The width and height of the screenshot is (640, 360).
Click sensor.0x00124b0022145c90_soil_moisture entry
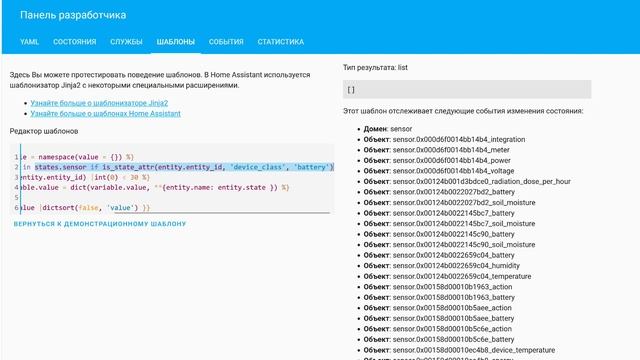pyautogui.click(x=449, y=245)
